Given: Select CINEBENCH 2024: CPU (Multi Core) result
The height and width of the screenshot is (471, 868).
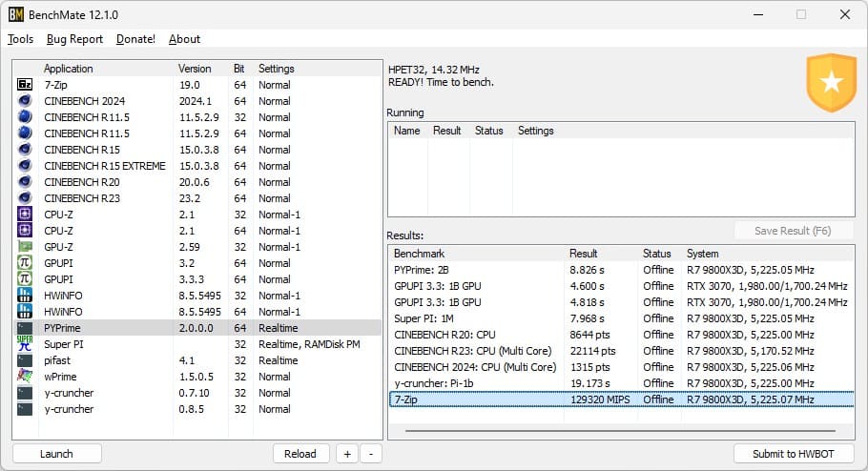Looking at the screenshot, I should [x=621, y=367].
